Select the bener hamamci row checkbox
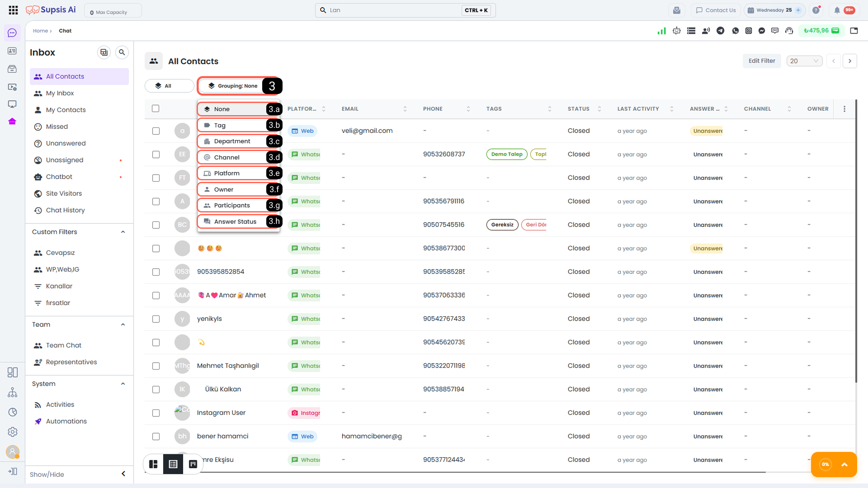The image size is (868, 488). [x=156, y=437]
